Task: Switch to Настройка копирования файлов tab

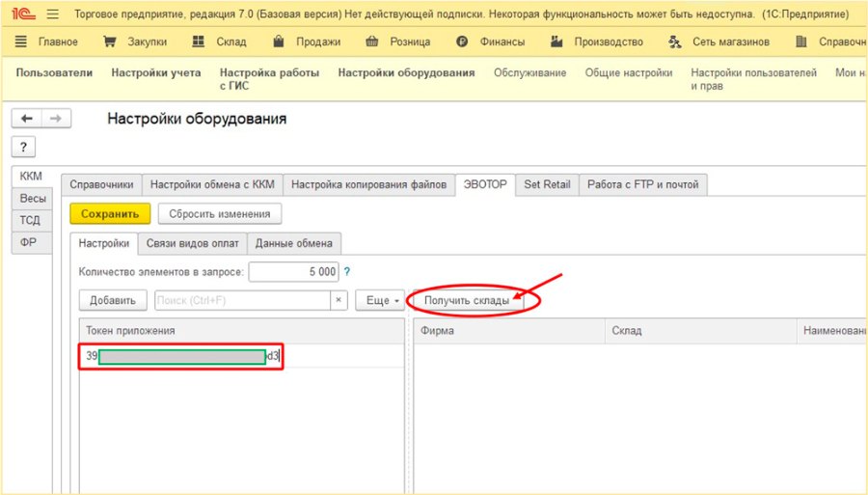Action: [368, 184]
